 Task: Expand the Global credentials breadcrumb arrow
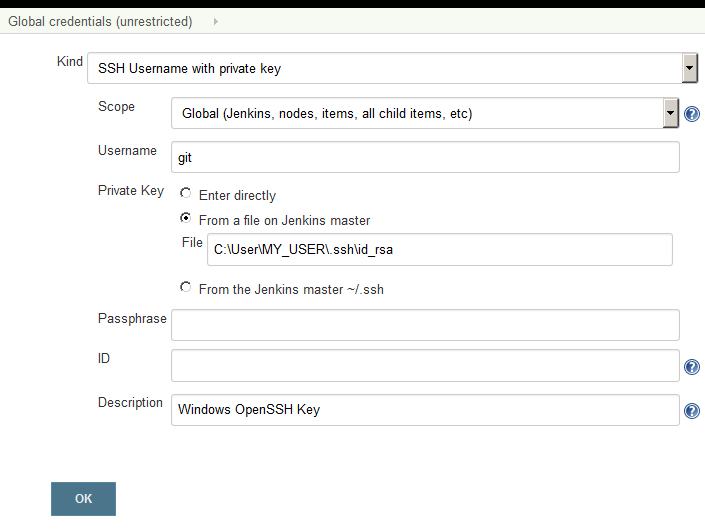216,21
